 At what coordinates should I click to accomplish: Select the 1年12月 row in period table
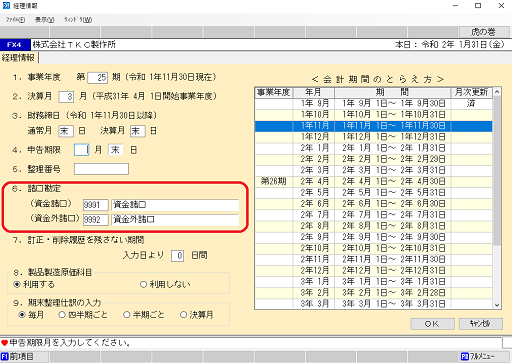click(374, 137)
